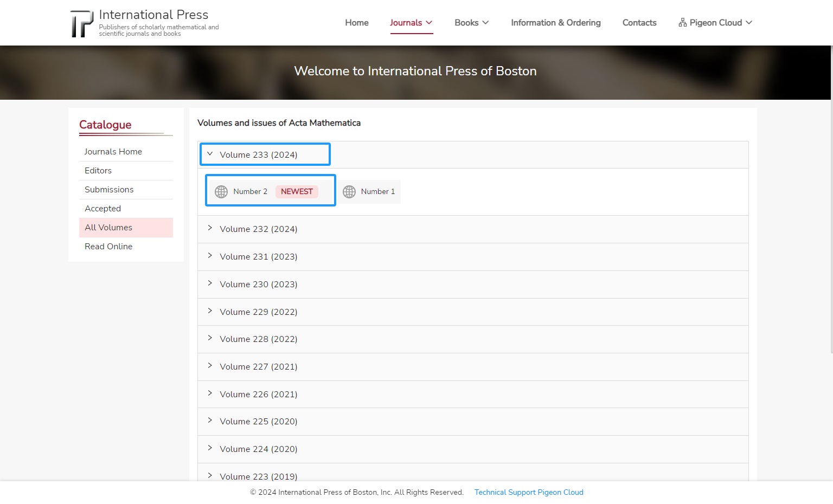Screen dimensions: 833x504
Task: Expand Volume 231 (2023)
Action: click(x=473, y=256)
